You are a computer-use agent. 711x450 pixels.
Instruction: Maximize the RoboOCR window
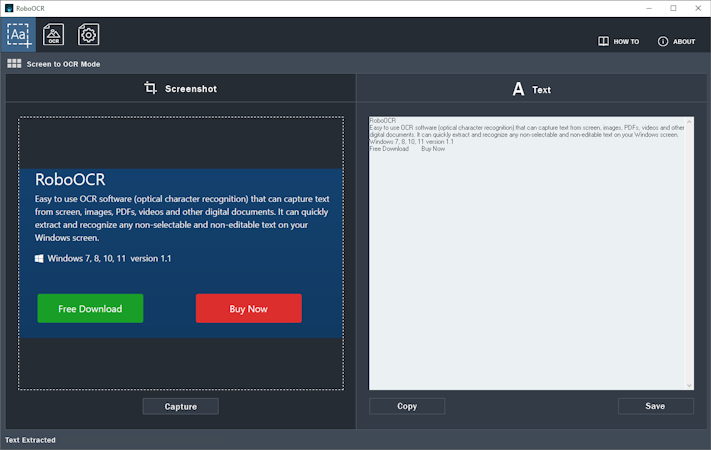coord(673,8)
